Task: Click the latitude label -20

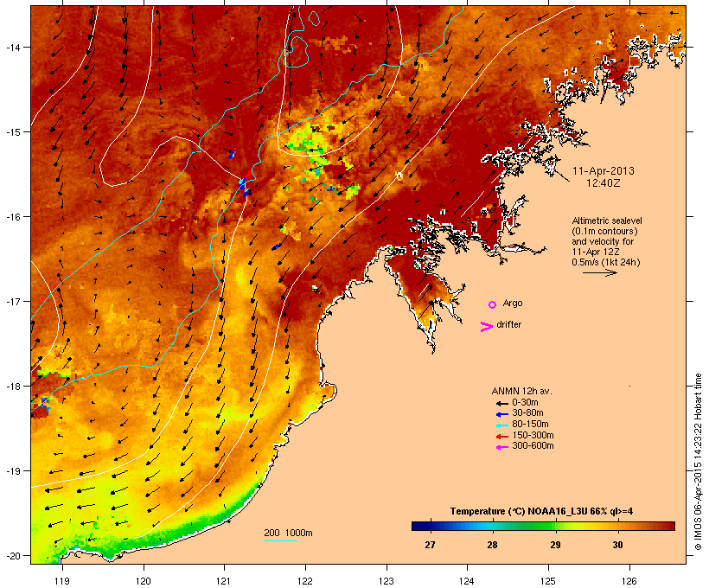Action: pos(13,555)
